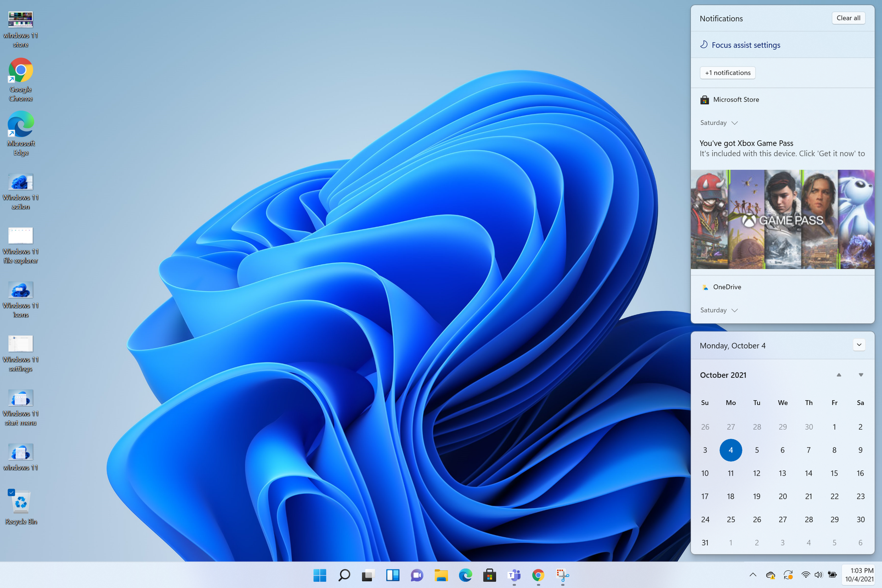
Task: Check battery status via the tray icon
Action: (x=833, y=575)
